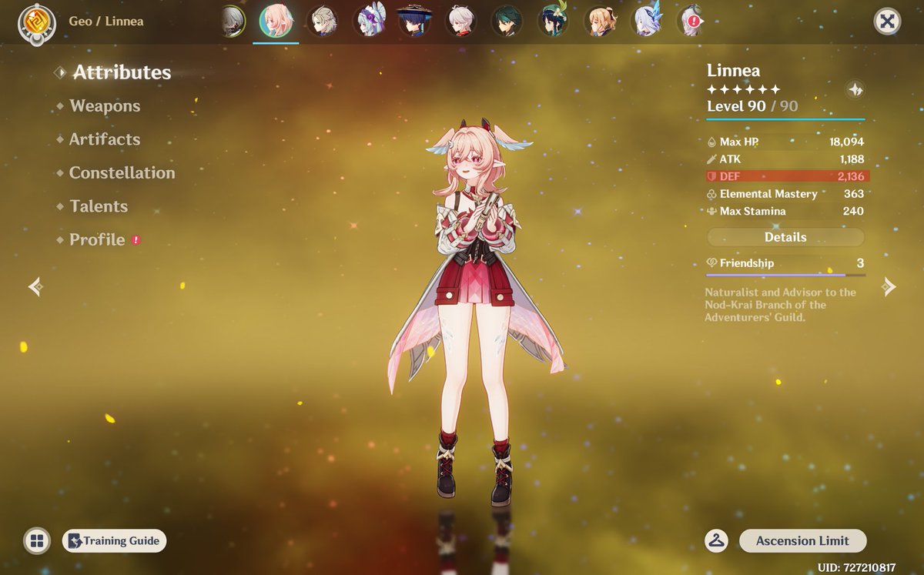This screenshot has height=575, width=924.
Task: Click the Linnea name heading
Action: click(x=735, y=70)
